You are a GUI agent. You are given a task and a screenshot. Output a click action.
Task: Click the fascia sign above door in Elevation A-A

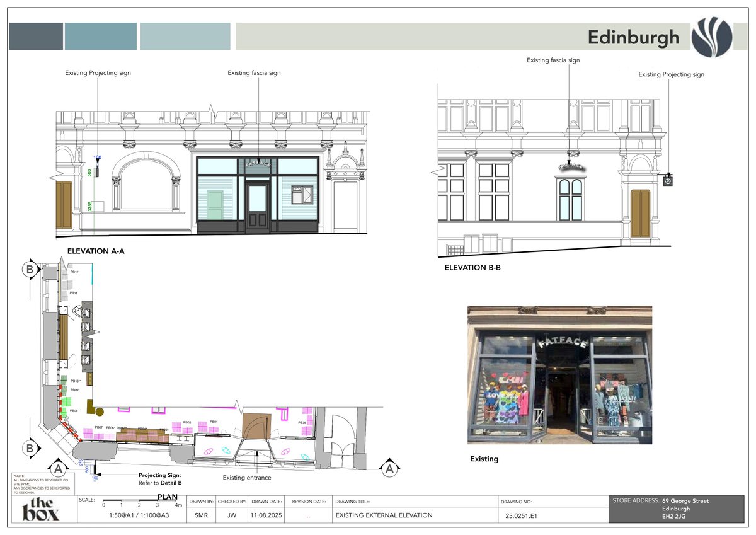coord(257,165)
